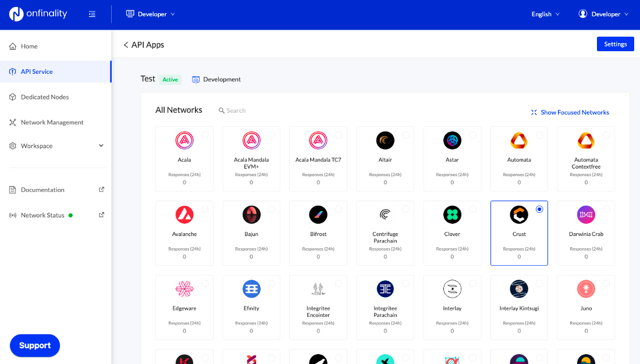Image resolution: width=640 pixels, height=364 pixels.
Task: Open Dedicated Nodes in sidebar
Action: [x=55, y=97]
